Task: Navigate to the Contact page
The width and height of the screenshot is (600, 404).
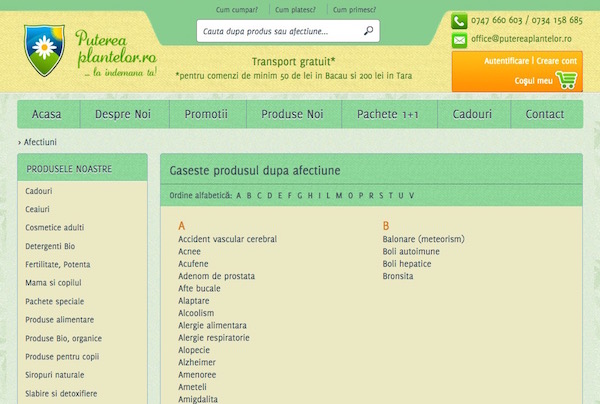Action: 545,114
